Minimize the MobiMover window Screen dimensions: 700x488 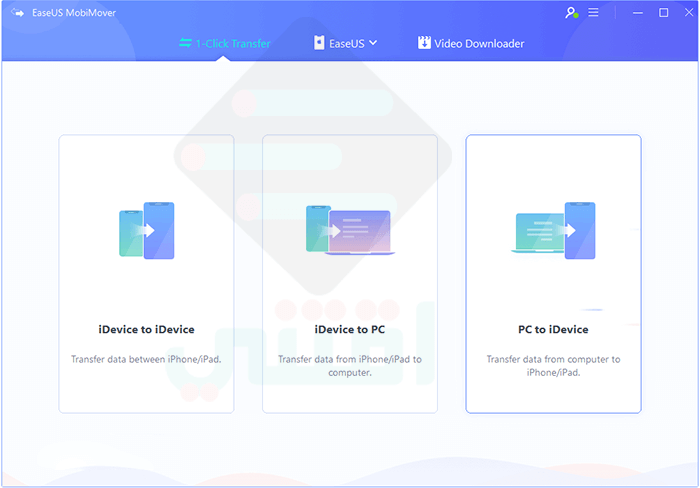point(638,13)
